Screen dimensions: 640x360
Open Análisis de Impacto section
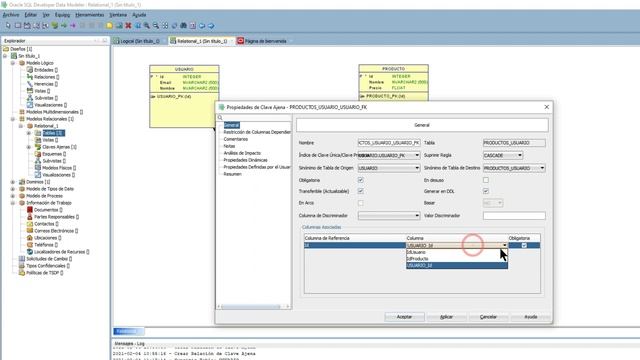[242, 153]
